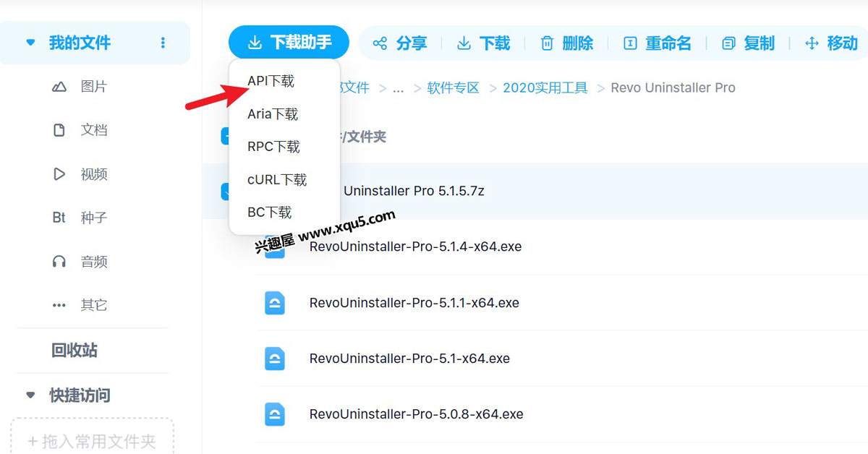Open 音频 audio category in sidebar
This screenshot has width=868, height=454.
coord(80,262)
